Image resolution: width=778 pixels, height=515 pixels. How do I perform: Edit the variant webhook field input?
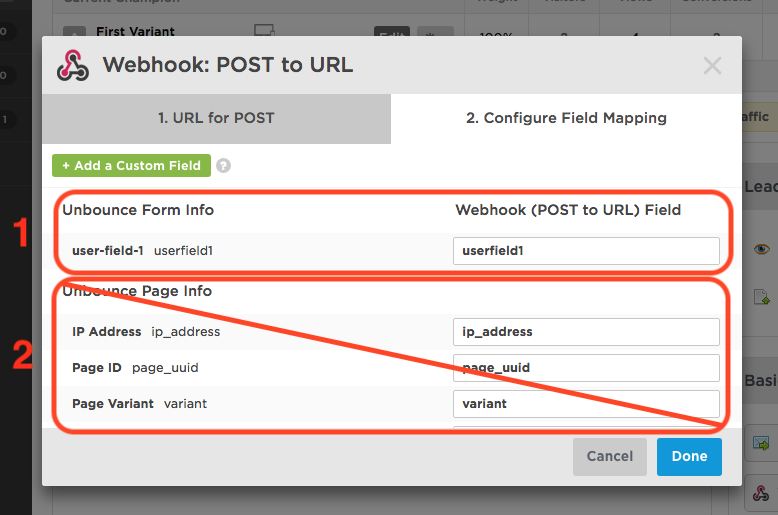[586, 404]
